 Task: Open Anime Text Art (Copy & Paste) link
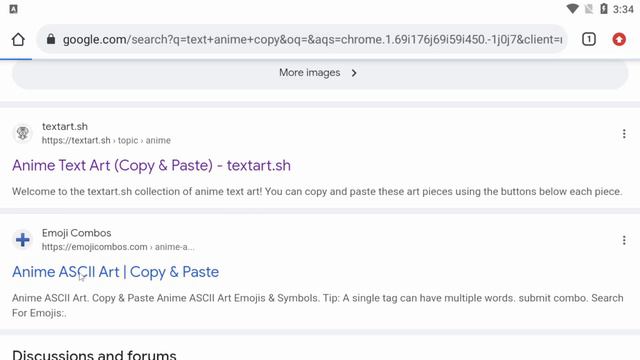pos(151,165)
